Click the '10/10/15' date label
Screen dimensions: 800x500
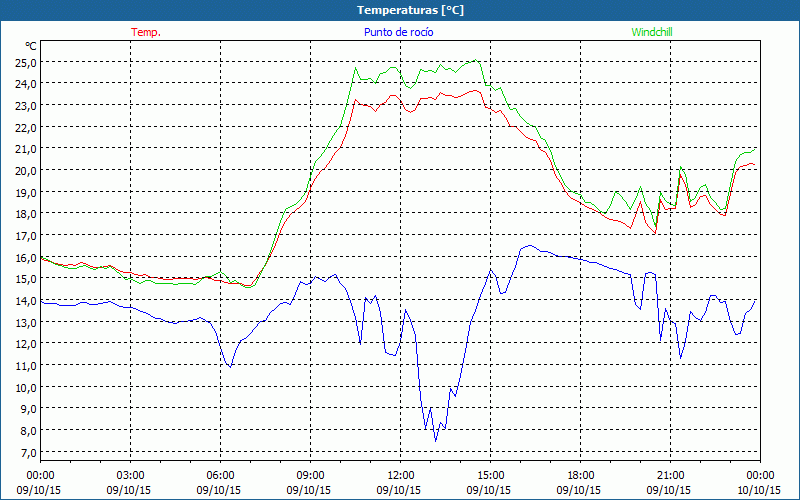pyautogui.click(x=760, y=490)
